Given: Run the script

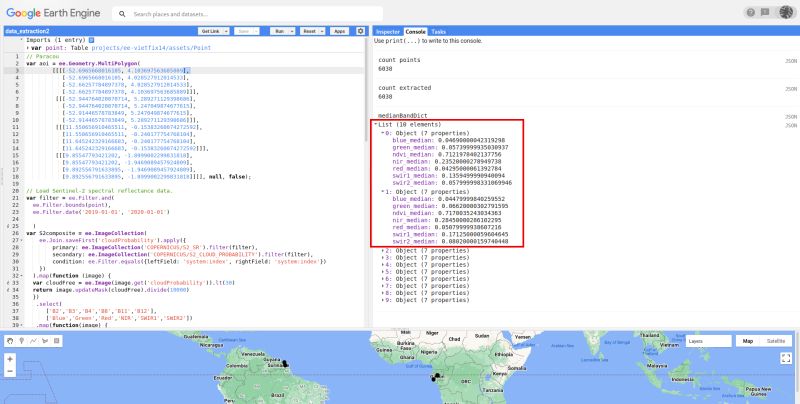Looking at the screenshot, I should [x=280, y=31].
